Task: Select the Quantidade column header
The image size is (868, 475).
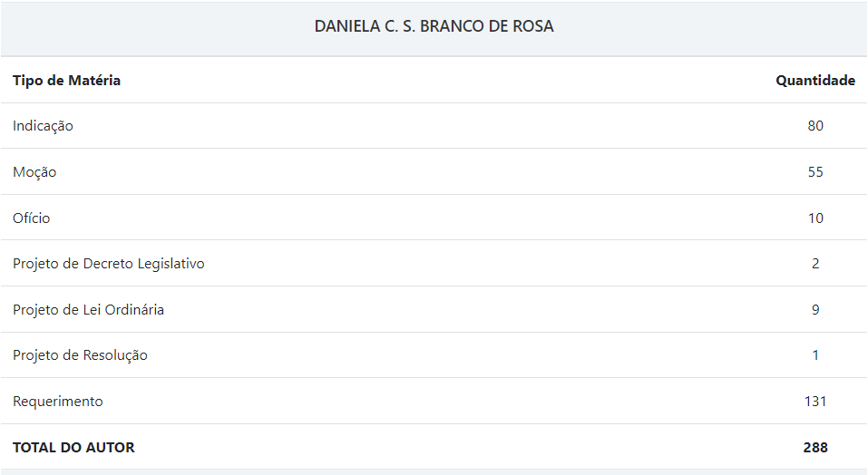Action: [x=814, y=80]
